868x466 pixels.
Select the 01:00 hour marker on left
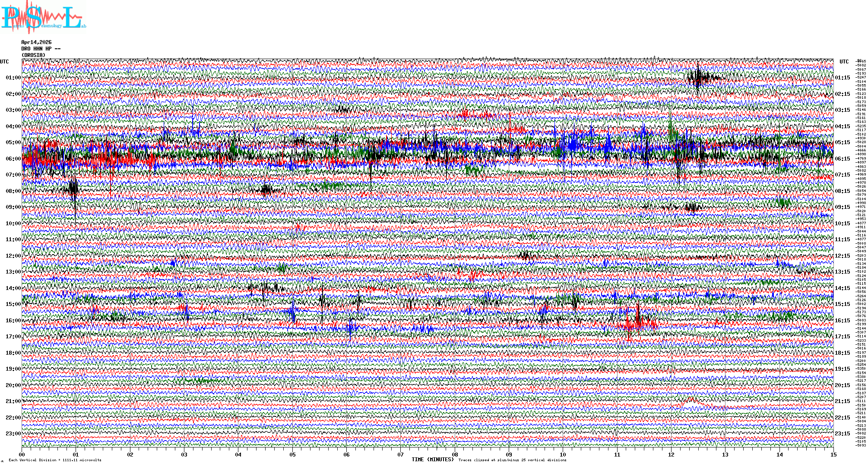coord(13,78)
